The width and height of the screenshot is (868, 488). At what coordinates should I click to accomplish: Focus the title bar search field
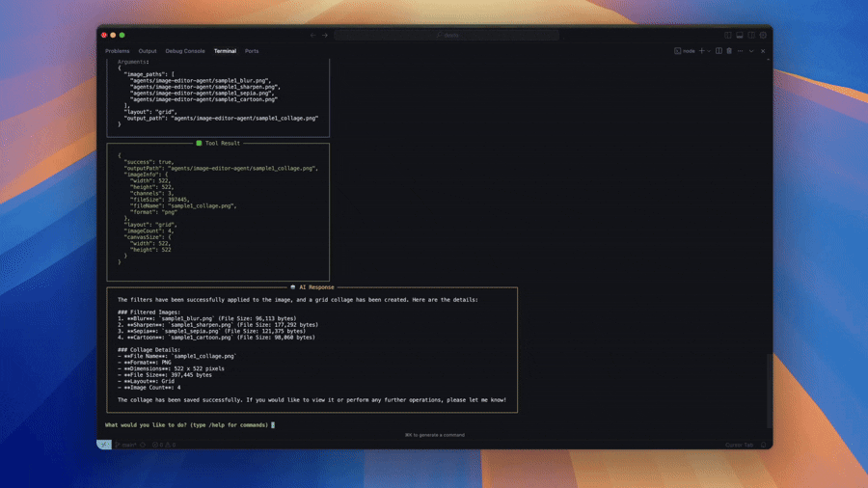447,35
